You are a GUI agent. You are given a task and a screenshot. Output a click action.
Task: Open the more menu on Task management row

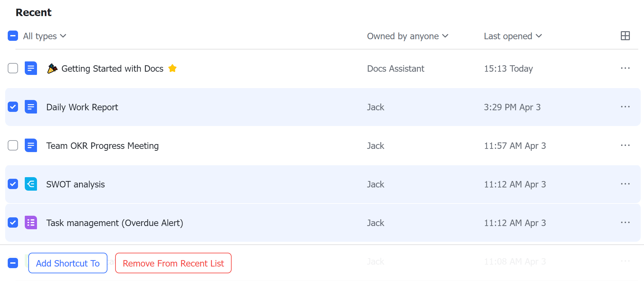click(625, 222)
